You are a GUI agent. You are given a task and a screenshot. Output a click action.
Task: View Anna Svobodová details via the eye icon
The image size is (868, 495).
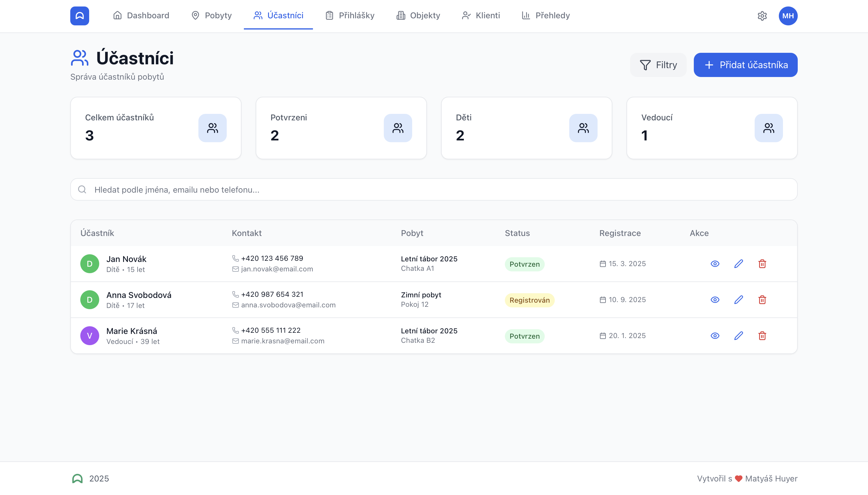(x=714, y=299)
